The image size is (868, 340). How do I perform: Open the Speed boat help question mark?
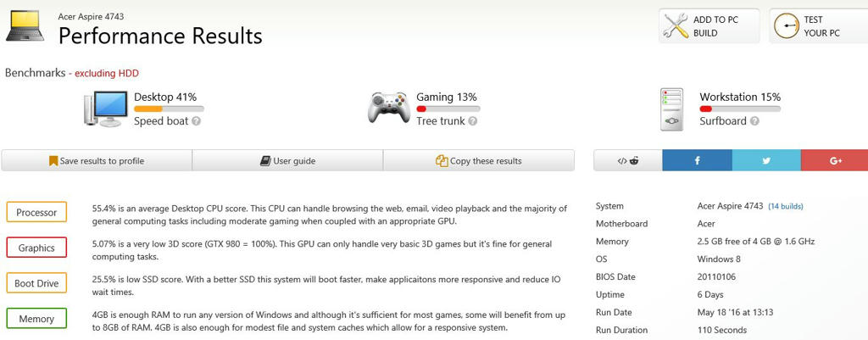pyautogui.click(x=197, y=121)
